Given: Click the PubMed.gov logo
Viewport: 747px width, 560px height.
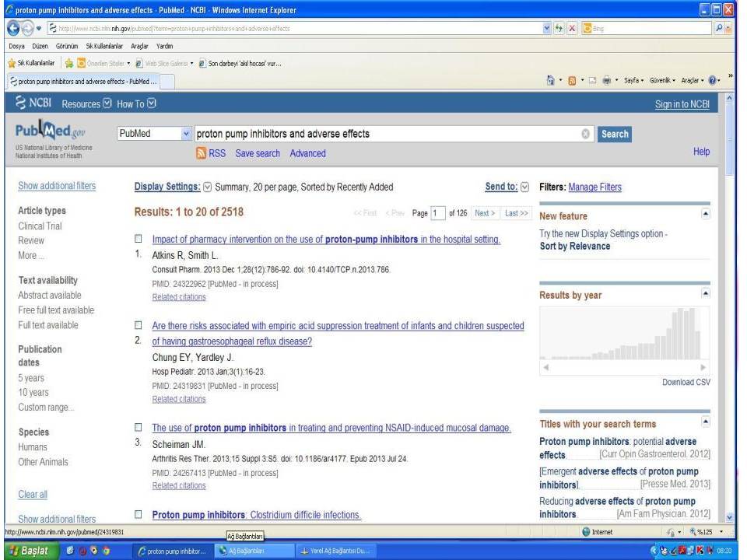Looking at the screenshot, I should click(x=51, y=131).
